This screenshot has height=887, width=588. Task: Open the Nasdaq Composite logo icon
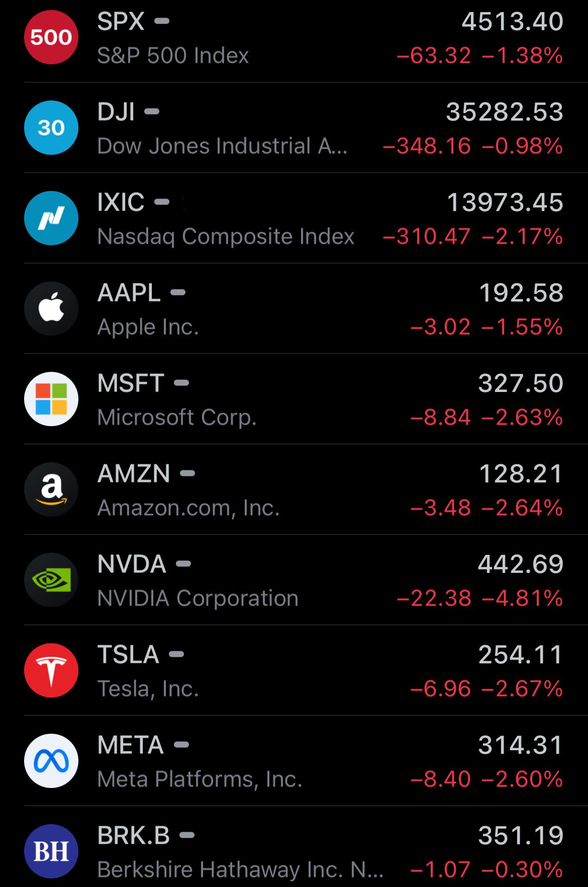click(x=51, y=218)
